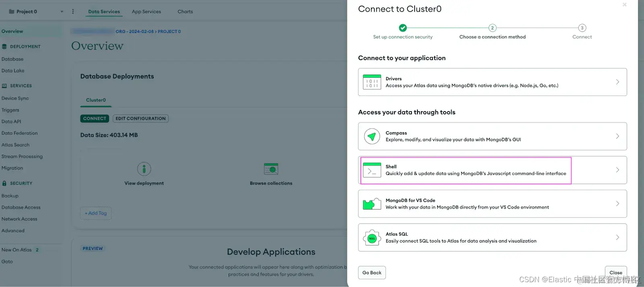Open the Atlas SQL option chevron

(x=617, y=238)
